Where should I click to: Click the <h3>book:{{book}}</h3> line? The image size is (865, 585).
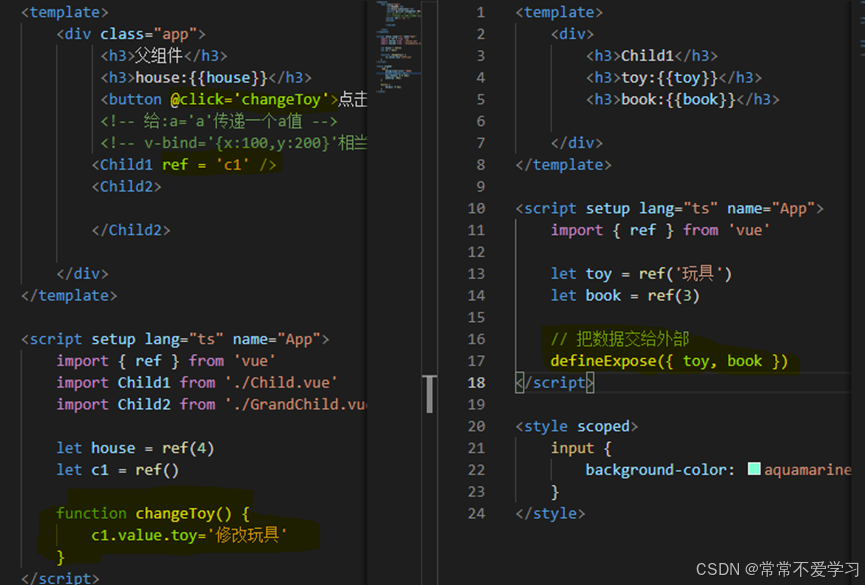[682, 99]
